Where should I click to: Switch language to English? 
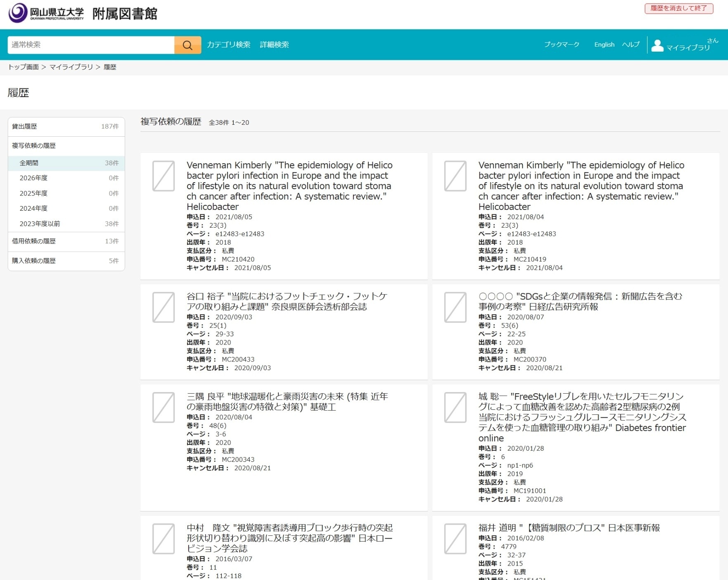(604, 45)
